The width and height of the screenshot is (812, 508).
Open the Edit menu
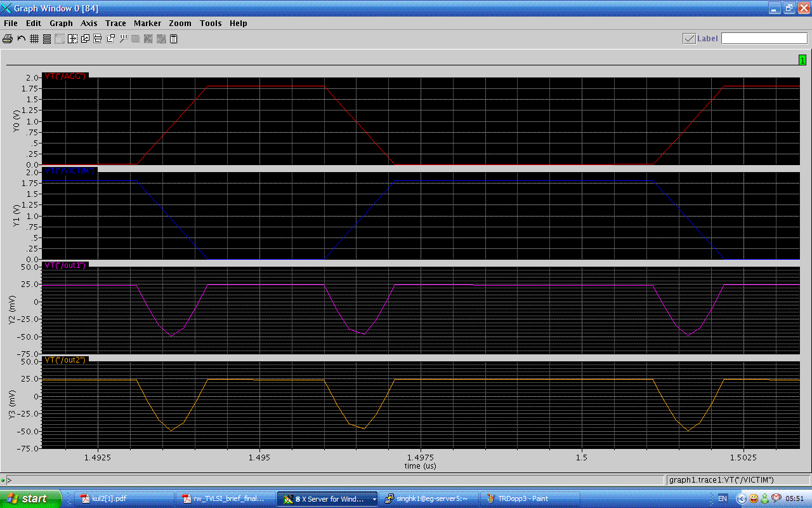pos(34,23)
